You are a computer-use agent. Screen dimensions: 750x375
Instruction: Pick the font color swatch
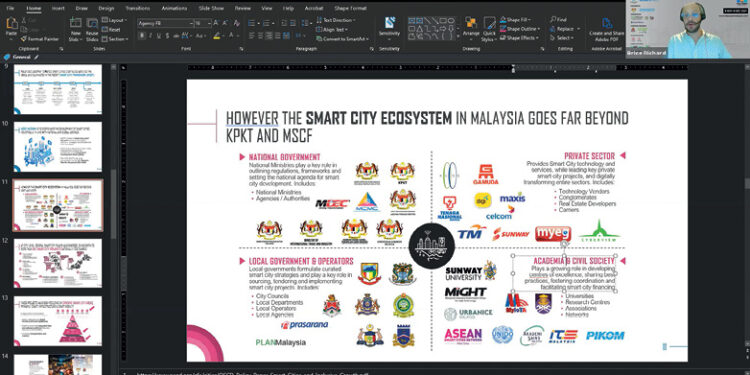click(231, 36)
